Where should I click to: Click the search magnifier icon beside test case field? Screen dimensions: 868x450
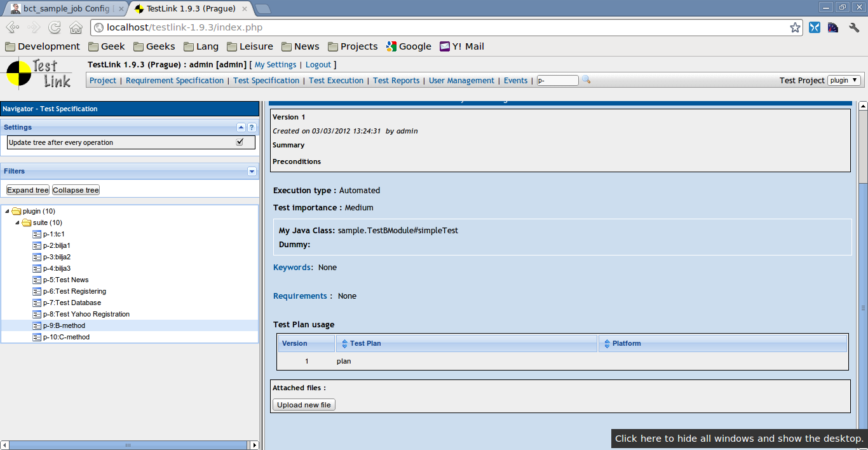[x=587, y=80]
